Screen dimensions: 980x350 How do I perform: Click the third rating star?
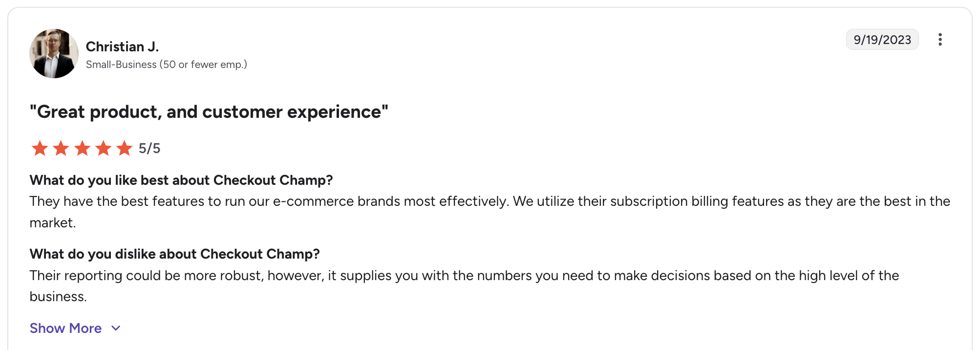82,148
